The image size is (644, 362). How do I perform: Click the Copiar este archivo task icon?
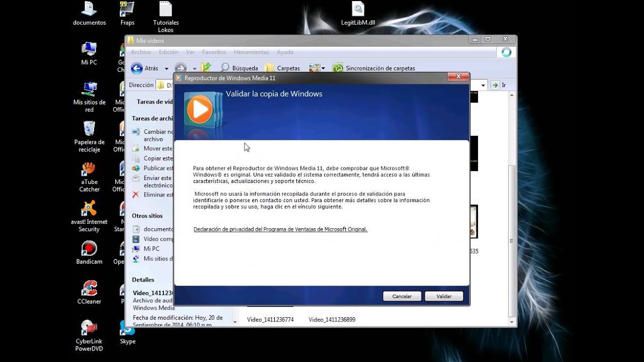pyautogui.click(x=136, y=158)
